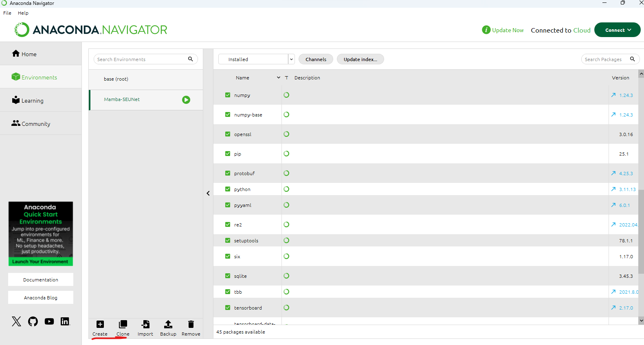The image size is (644, 345).
Task: Click the Update Now link
Action: [508, 30]
